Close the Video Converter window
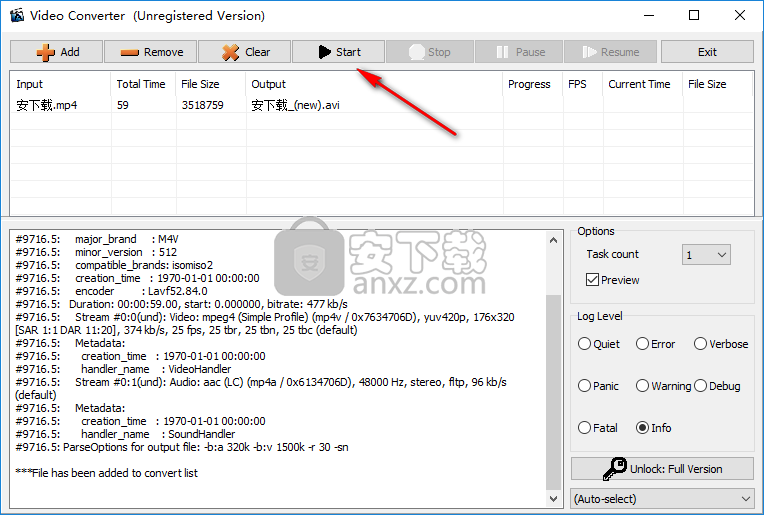The width and height of the screenshot is (764, 515). tap(740, 16)
